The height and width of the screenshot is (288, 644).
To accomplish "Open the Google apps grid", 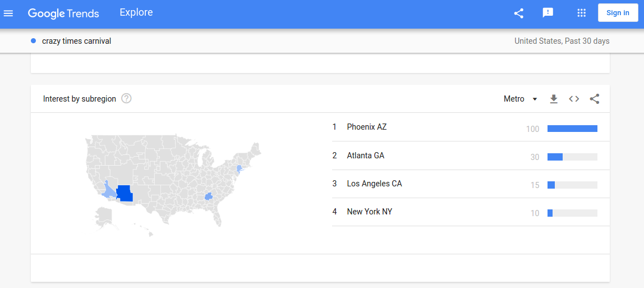I will click(581, 13).
